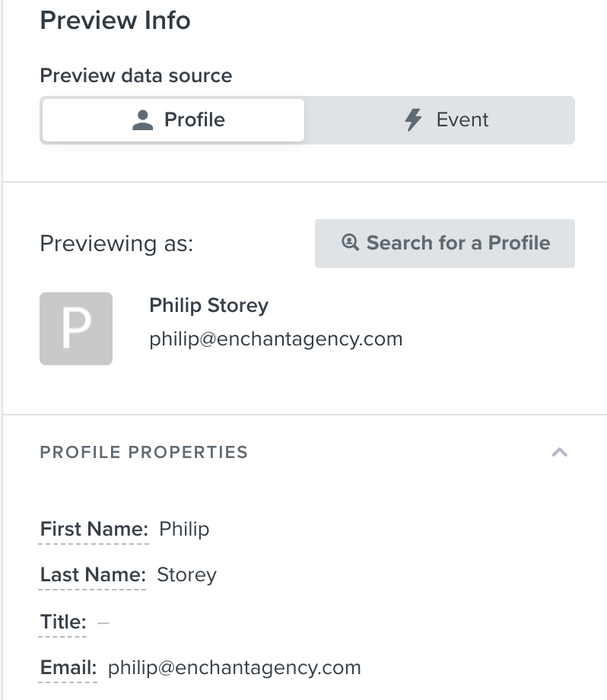Click the gray P avatar thumbnail
The image size is (607, 700).
coord(76,329)
